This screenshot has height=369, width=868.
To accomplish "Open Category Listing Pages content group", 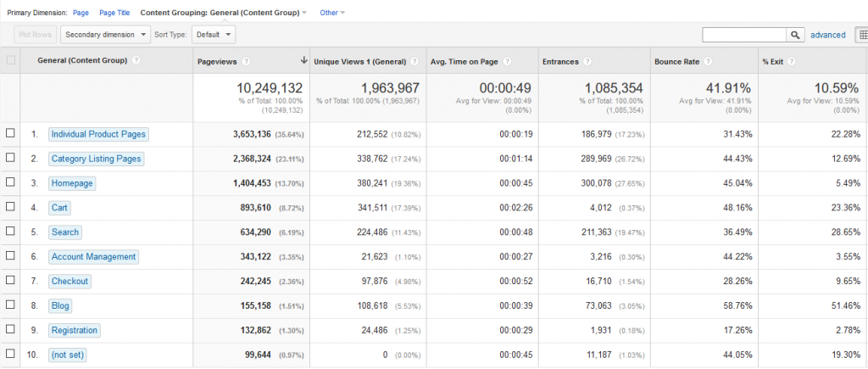I will click(97, 159).
